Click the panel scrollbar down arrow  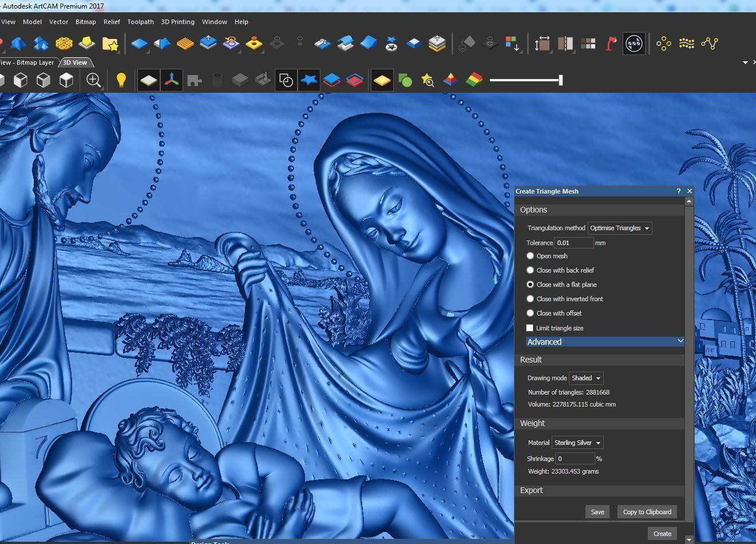[689, 539]
